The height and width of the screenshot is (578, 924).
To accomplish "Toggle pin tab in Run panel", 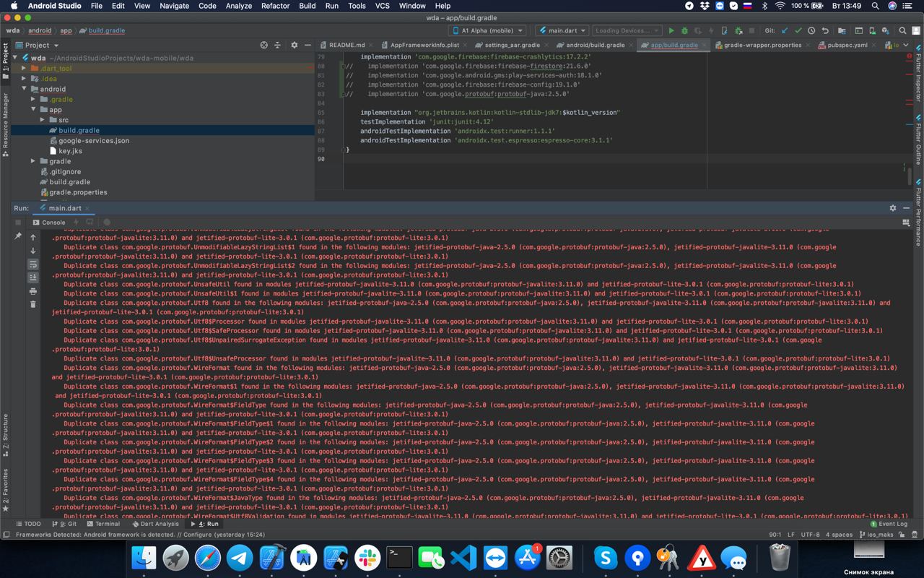I will click(x=18, y=236).
